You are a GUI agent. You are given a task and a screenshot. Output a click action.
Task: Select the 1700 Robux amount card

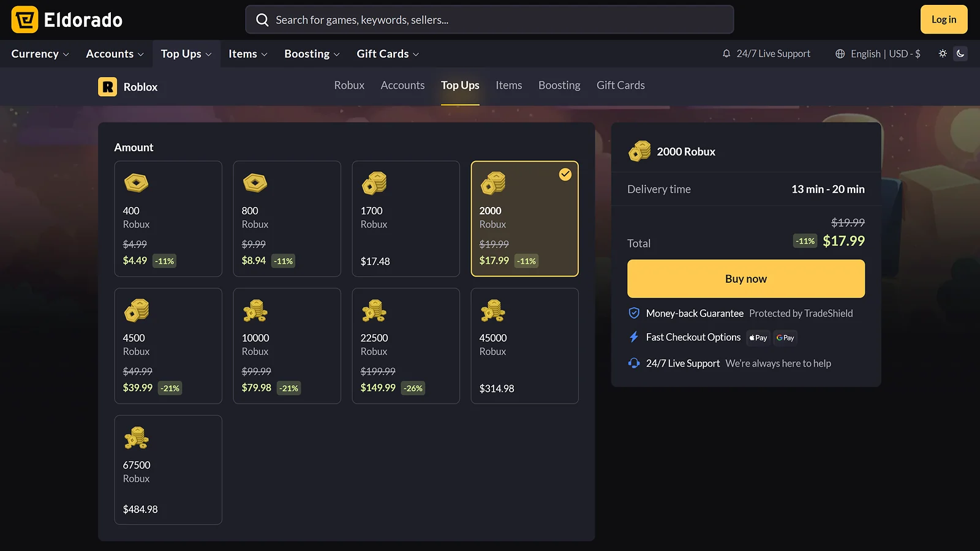pyautogui.click(x=406, y=219)
